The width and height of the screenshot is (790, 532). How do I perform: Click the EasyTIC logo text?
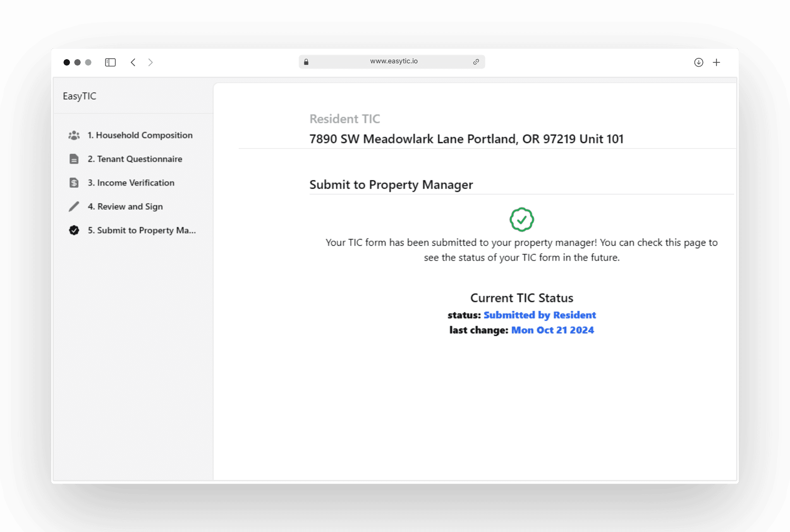pos(79,96)
